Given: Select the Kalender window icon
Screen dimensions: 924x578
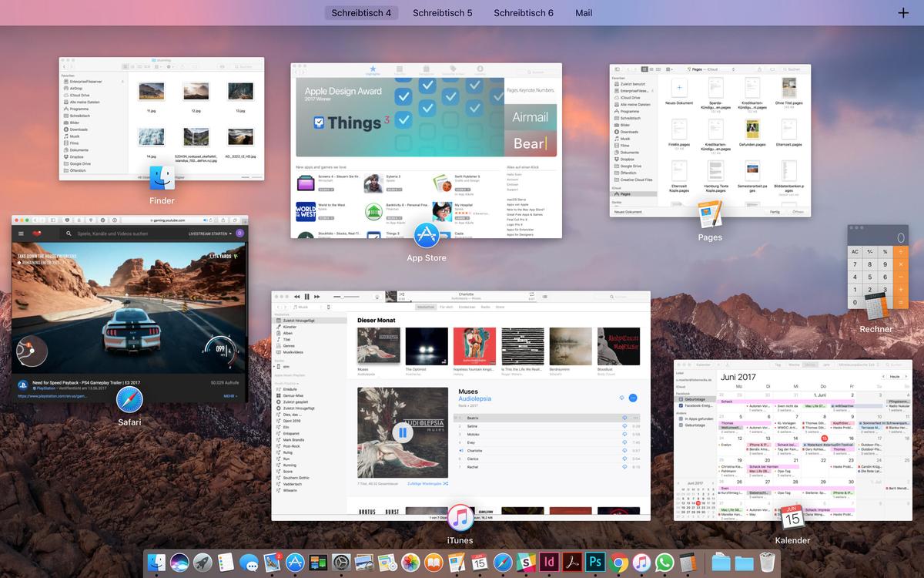Looking at the screenshot, I should (x=792, y=517).
